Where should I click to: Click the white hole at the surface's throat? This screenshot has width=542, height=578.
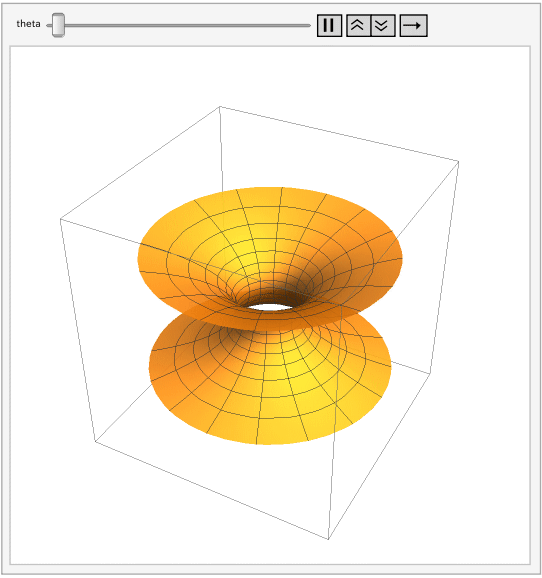[270, 307]
